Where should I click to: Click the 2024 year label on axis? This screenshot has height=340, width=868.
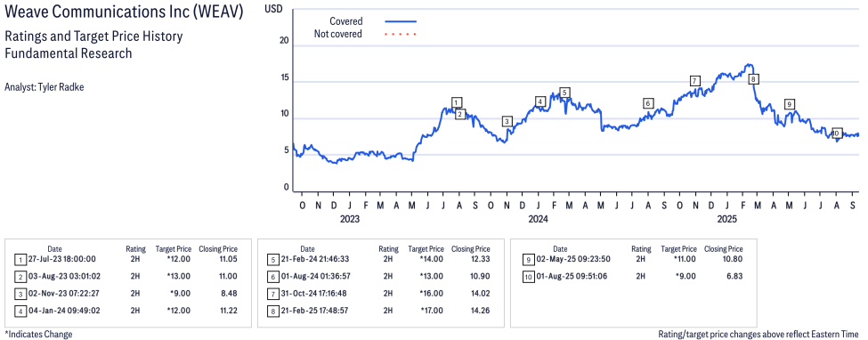[x=538, y=219]
